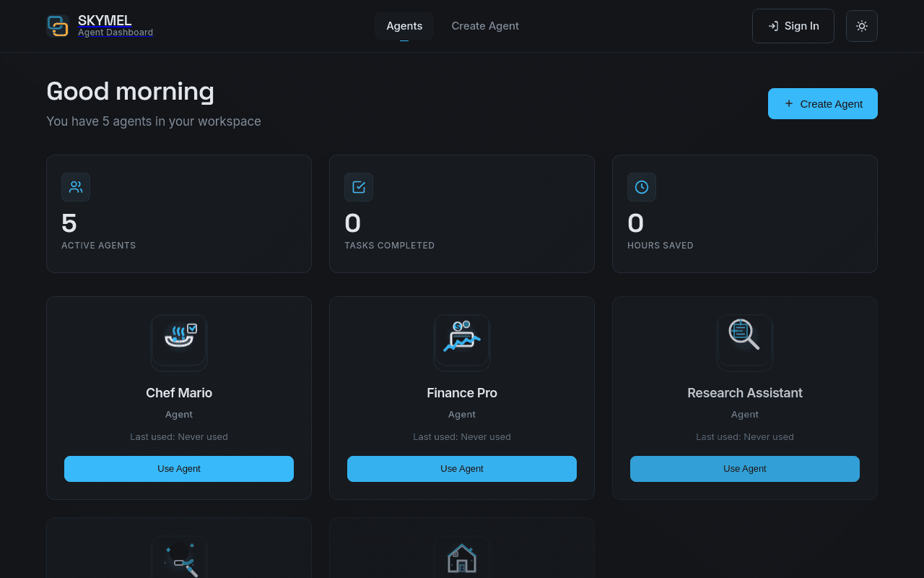Toggle the light/dark theme sun button

pyautogui.click(x=862, y=26)
